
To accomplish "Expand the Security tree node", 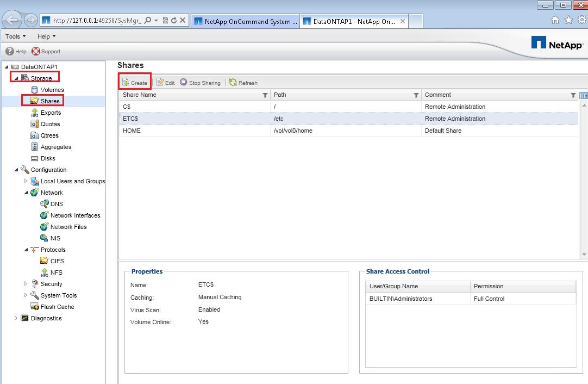I will tap(25, 283).
